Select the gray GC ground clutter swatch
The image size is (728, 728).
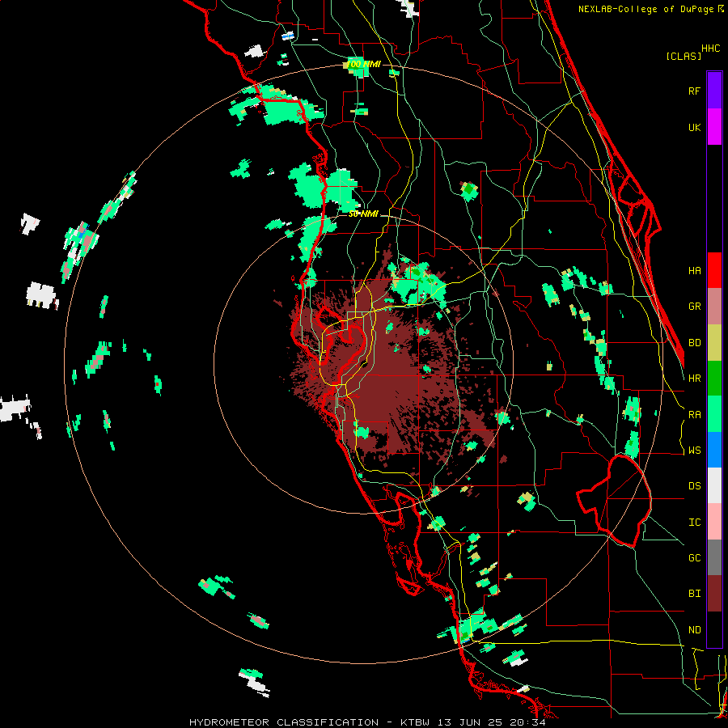(x=714, y=557)
